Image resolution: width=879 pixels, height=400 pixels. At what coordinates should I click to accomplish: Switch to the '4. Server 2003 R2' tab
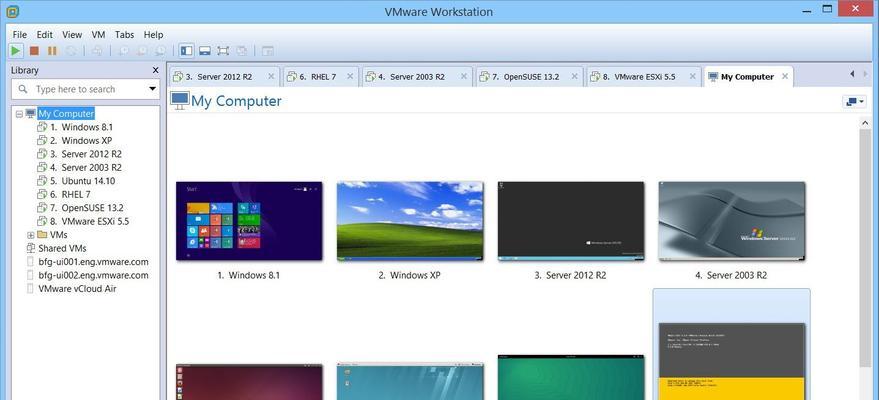coord(417,77)
